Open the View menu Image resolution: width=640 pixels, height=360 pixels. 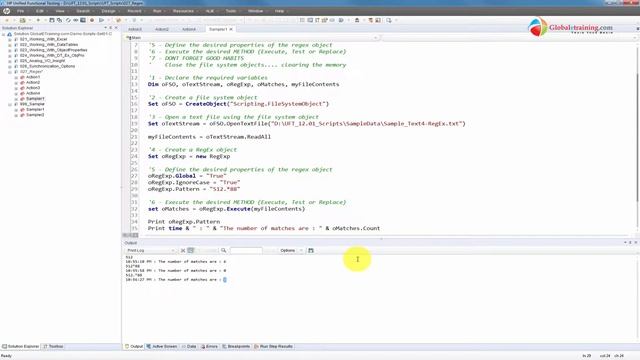tap(60, 11)
